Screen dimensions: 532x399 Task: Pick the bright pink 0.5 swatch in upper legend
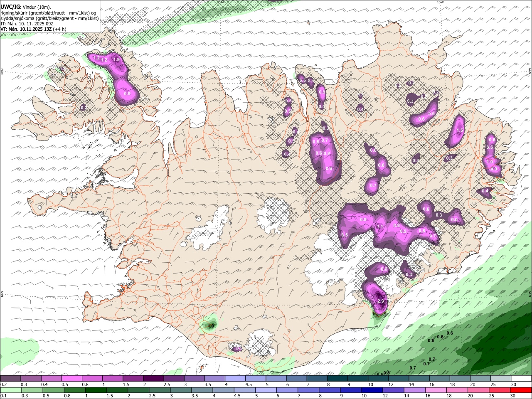[x=71, y=378]
